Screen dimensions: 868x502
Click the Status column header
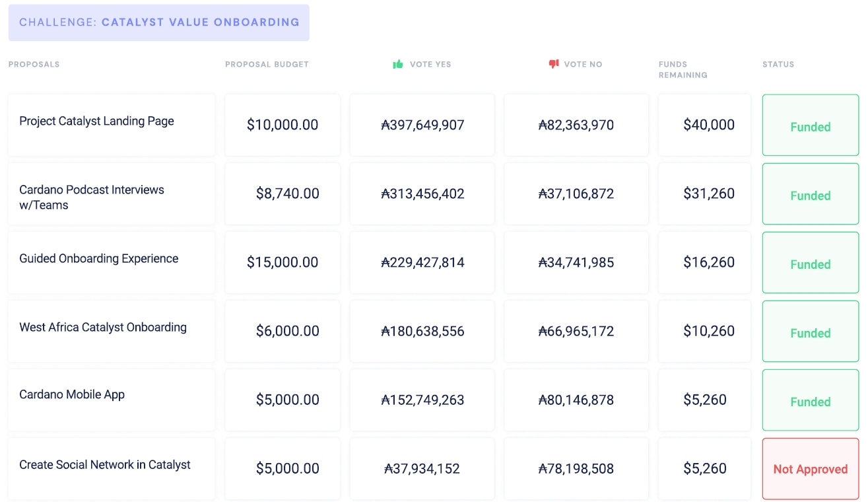(778, 65)
